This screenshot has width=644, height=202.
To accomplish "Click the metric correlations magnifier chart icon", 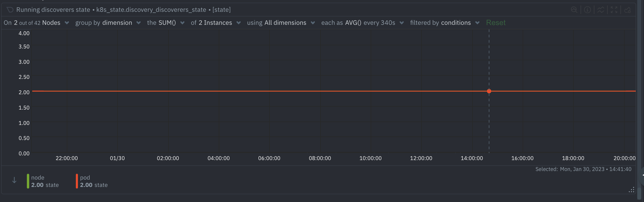I will pyautogui.click(x=574, y=10).
